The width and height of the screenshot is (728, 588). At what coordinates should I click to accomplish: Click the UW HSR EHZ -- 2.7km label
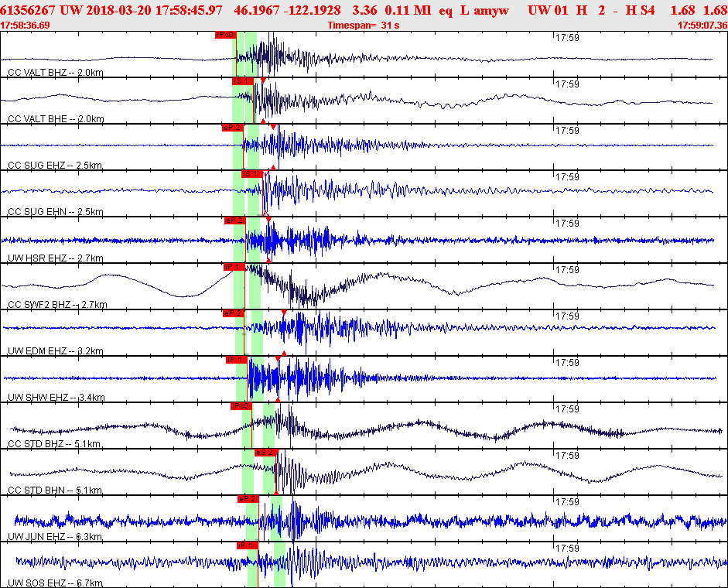tap(56, 258)
